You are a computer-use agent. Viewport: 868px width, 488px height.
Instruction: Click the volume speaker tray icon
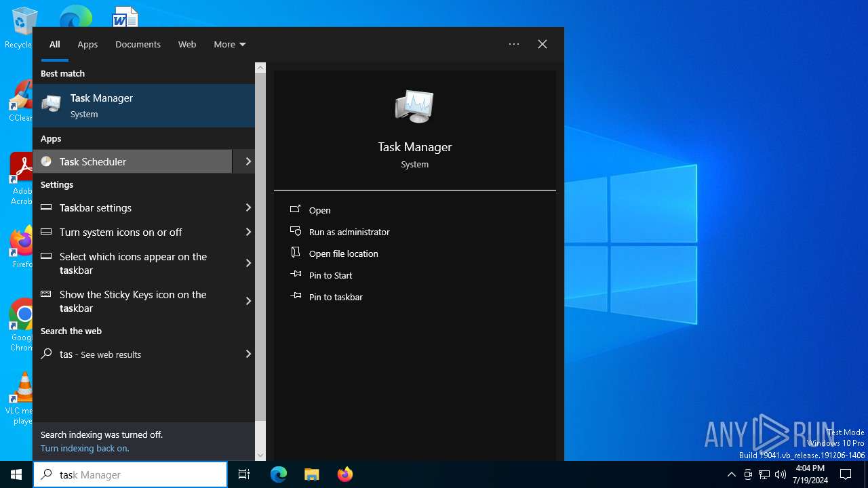[781, 474]
